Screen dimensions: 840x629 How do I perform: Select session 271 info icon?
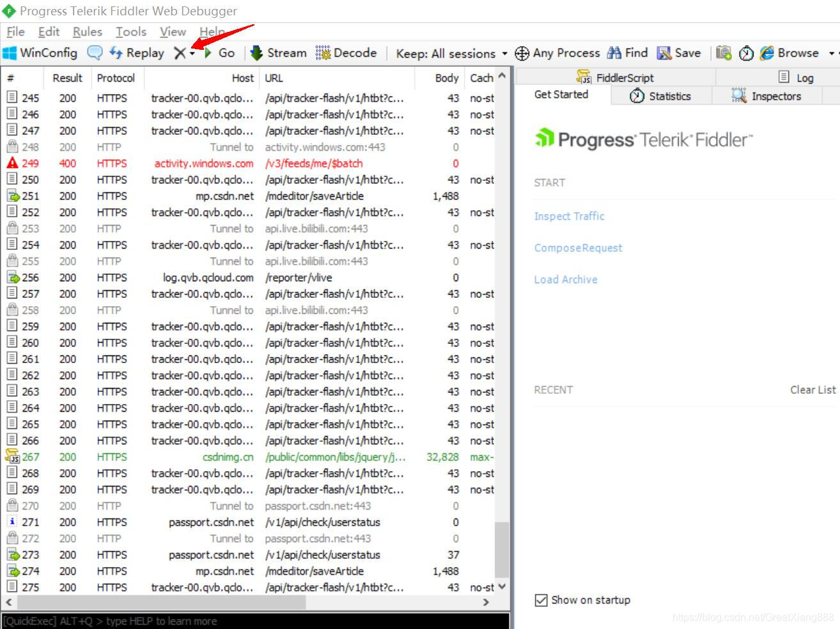(x=12, y=522)
